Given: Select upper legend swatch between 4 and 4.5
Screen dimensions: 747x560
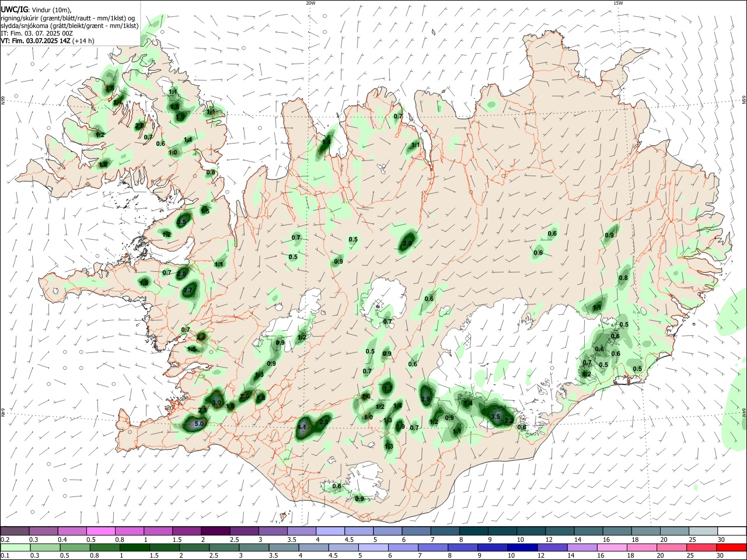Looking at the screenshot, I should tap(329, 531).
